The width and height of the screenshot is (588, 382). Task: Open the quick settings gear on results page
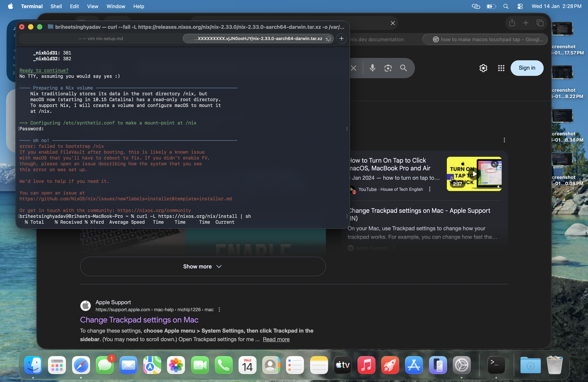pos(483,68)
